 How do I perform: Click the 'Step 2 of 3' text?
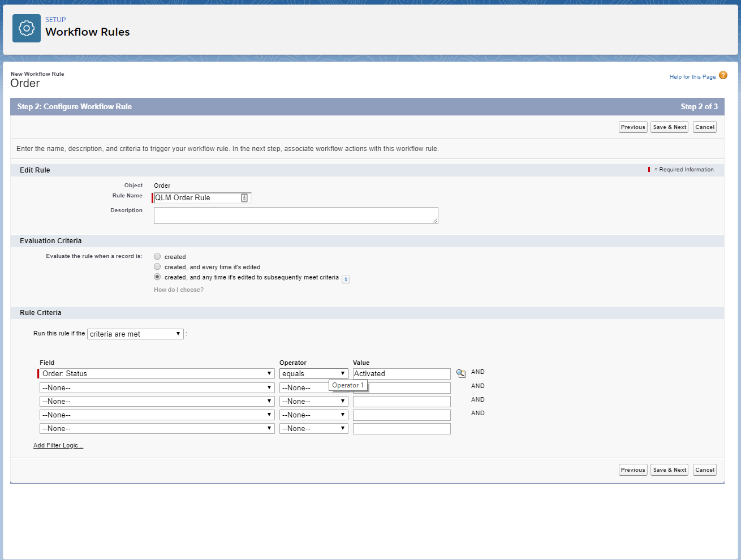click(699, 106)
